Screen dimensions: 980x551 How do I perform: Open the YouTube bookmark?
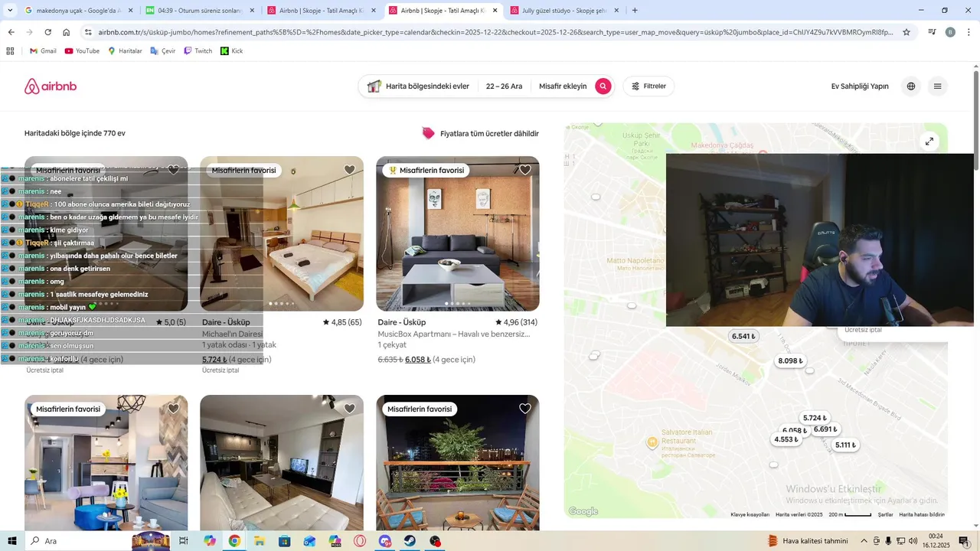82,51
